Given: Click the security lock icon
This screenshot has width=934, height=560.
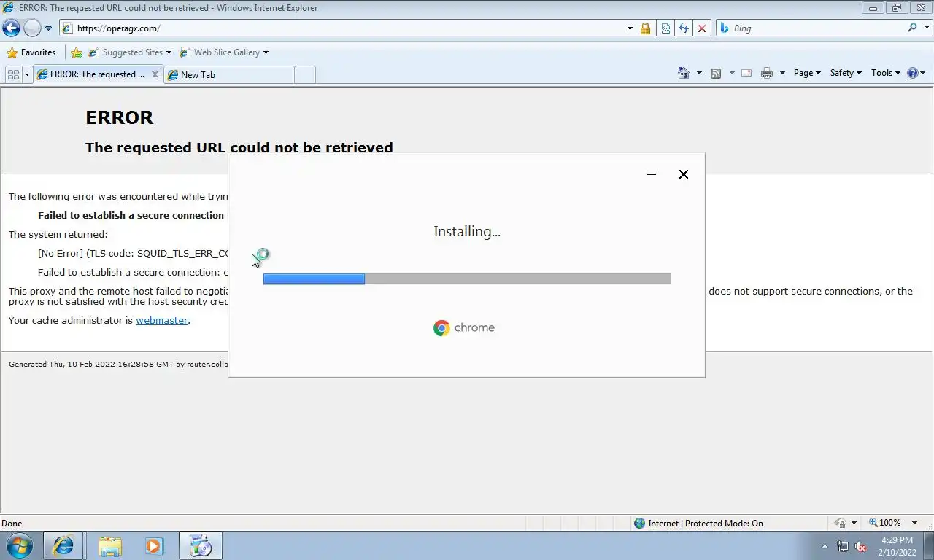Looking at the screenshot, I should pos(645,28).
